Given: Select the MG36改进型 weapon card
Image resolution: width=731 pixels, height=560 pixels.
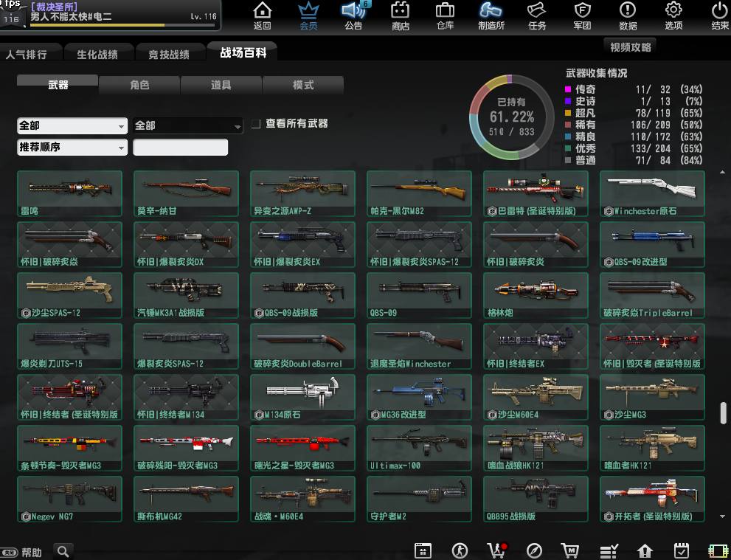Looking at the screenshot, I should point(419,397).
